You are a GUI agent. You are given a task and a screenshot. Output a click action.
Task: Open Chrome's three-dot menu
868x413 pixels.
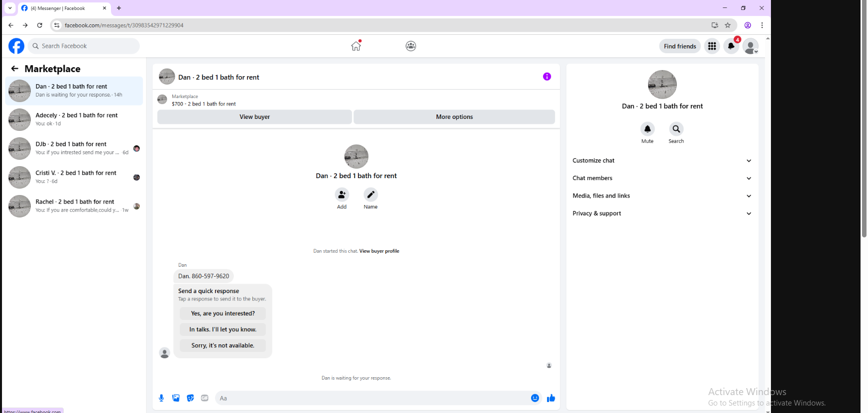coord(762,25)
